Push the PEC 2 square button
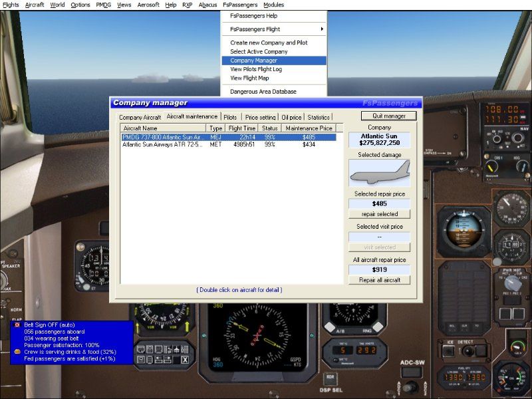Viewport: 532px width, 399px height. click(519, 313)
